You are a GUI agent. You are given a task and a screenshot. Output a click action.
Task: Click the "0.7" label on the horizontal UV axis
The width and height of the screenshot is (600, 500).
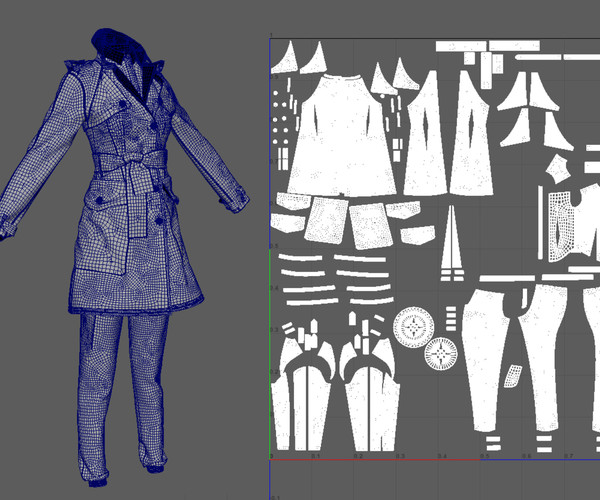[569, 456]
